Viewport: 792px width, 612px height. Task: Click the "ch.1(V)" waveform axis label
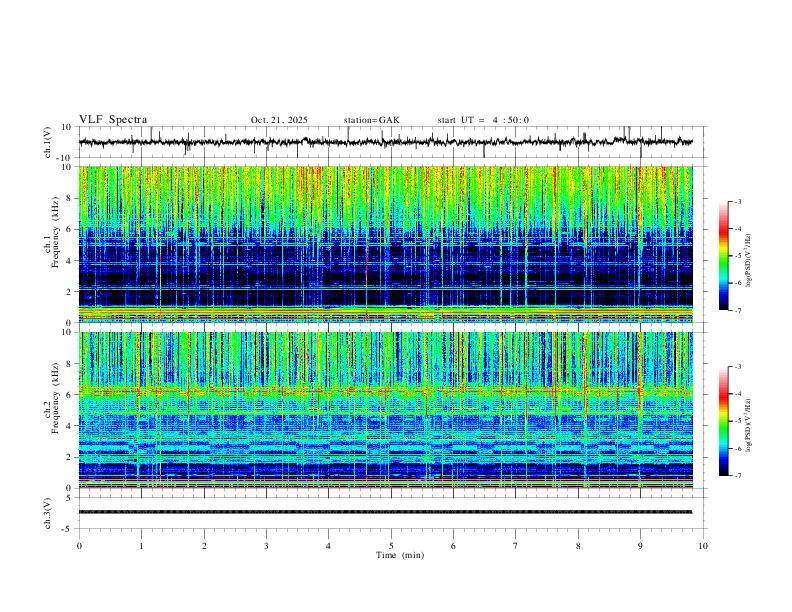48,142
